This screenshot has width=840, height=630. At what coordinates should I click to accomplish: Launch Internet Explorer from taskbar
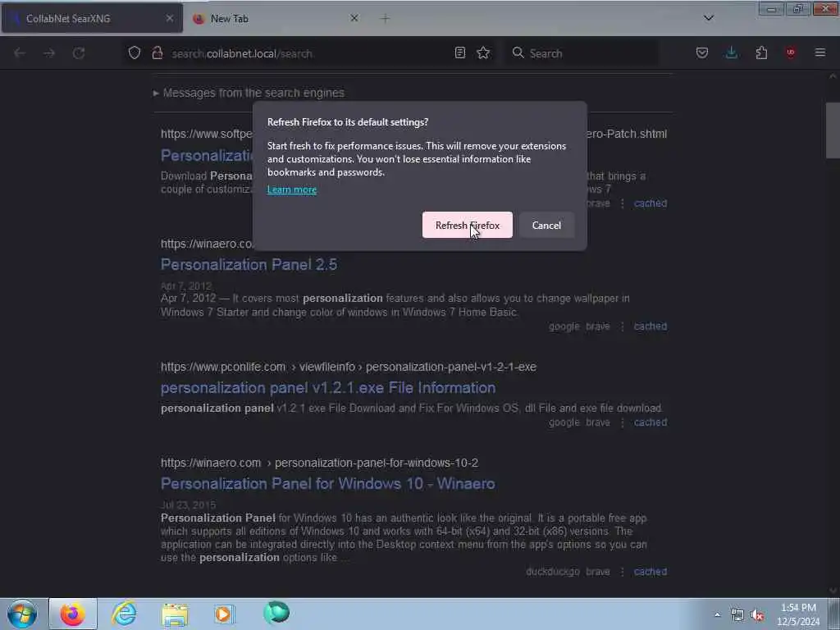124,614
